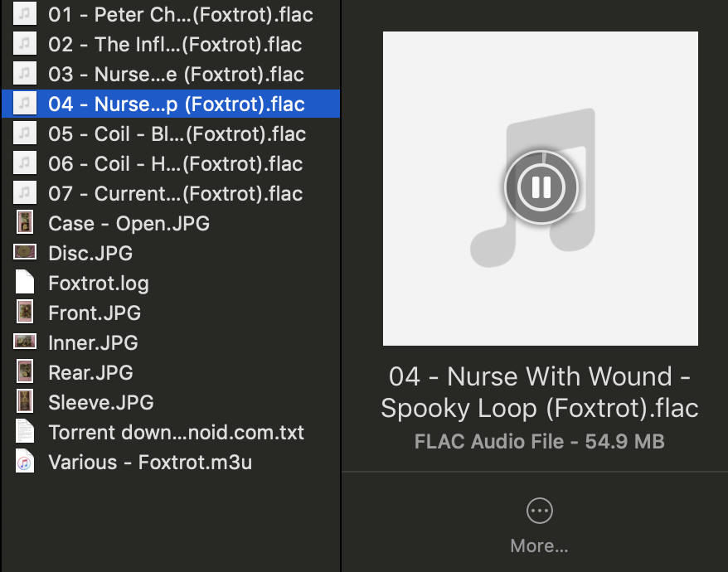Image resolution: width=728 pixels, height=572 pixels.
Task: Click the Front.JPG thumbnail icon
Action: (x=25, y=312)
